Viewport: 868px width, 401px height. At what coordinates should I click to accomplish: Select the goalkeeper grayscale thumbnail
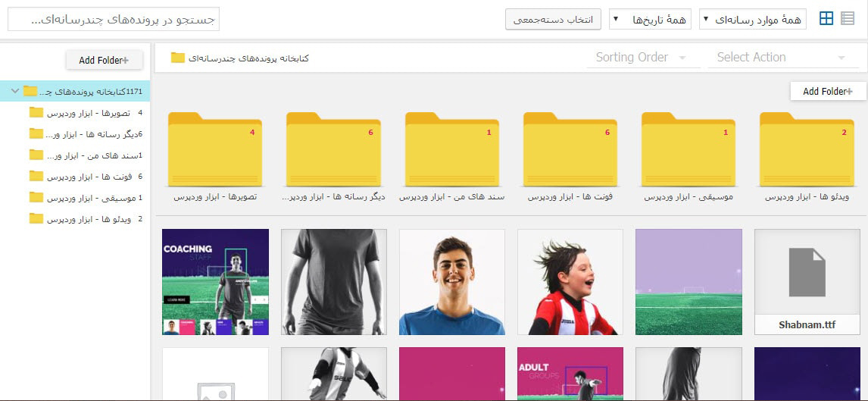[334, 374]
